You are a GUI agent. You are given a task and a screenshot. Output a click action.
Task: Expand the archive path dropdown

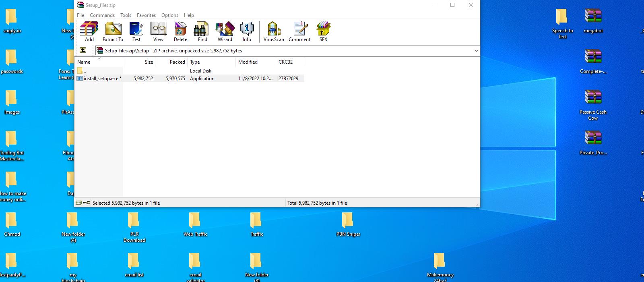tap(476, 51)
